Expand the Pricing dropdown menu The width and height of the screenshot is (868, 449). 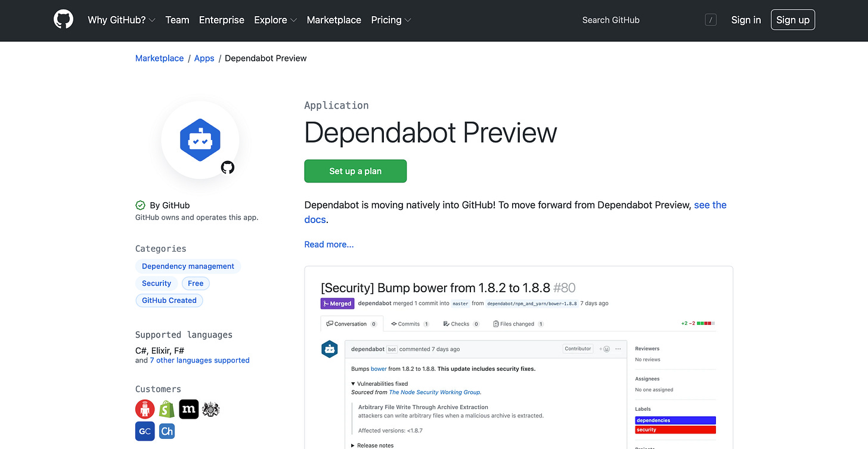pyautogui.click(x=391, y=20)
